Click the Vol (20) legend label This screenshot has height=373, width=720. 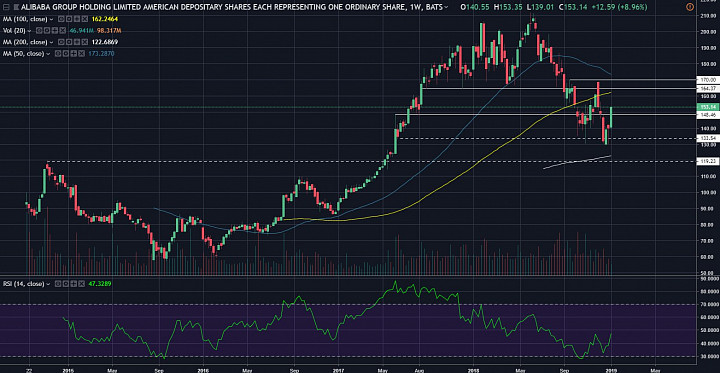[14, 30]
